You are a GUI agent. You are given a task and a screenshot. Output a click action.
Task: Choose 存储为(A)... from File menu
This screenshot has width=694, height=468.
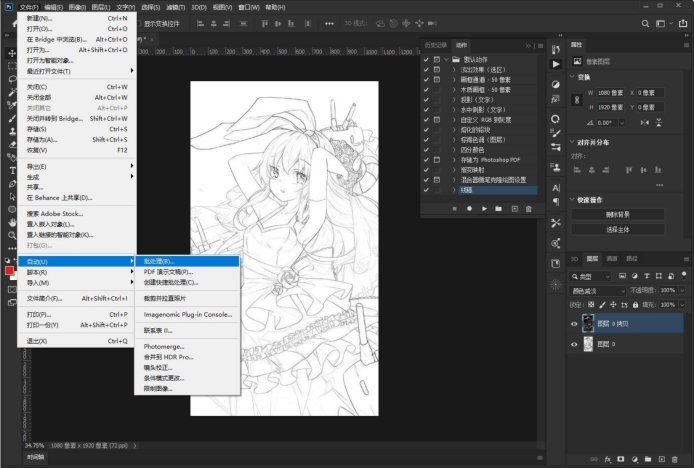pyautogui.click(x=77, y=139)
